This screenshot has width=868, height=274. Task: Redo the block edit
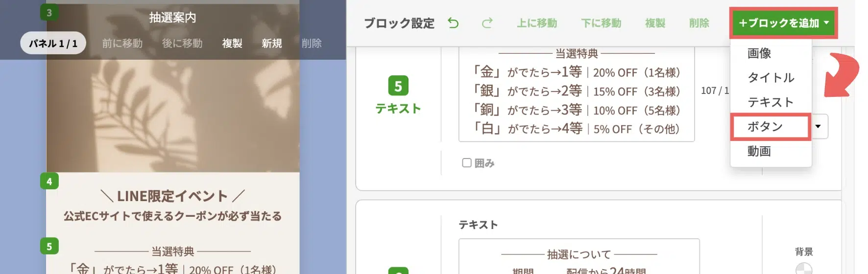tap(487, 23)
